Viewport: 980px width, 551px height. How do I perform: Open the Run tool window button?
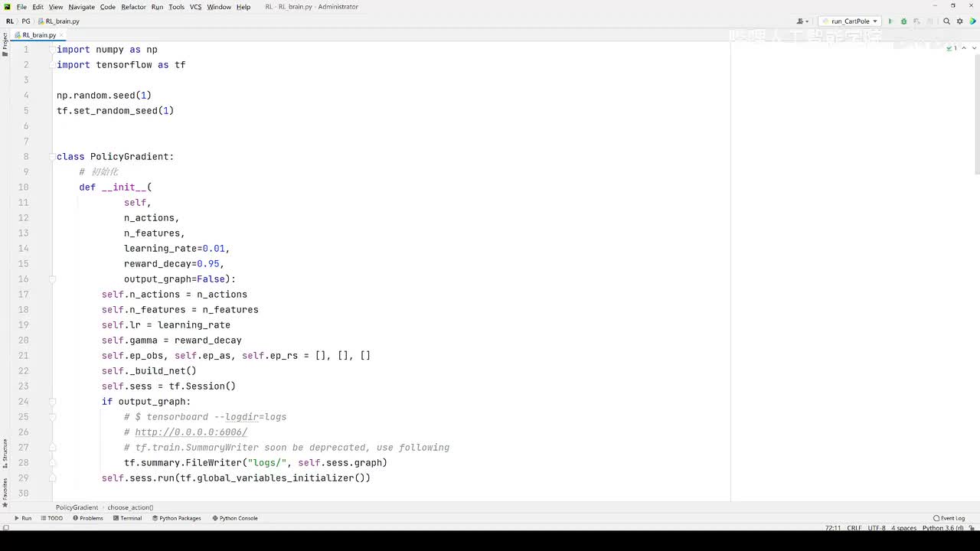tap(23, 518)
